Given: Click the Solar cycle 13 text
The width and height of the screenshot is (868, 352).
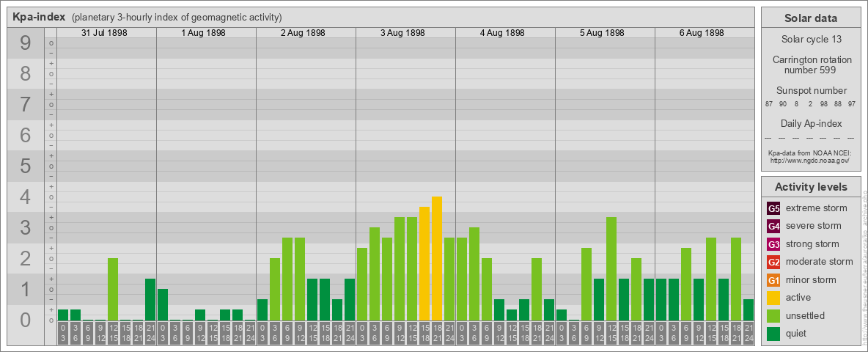Looking at the screenshot, I should (812, 40).
